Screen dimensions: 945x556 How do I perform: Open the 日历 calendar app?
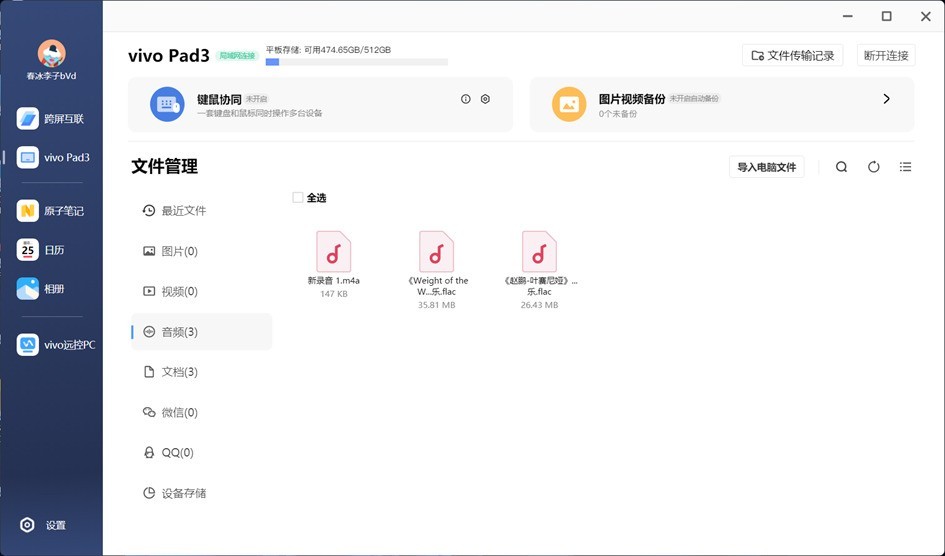41,250
